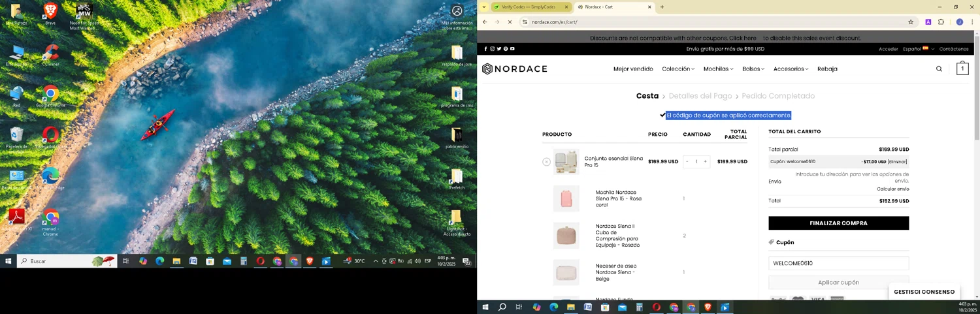
Task: Open Google Chrome desktop shortcut
Action: (x=50, y=96)
